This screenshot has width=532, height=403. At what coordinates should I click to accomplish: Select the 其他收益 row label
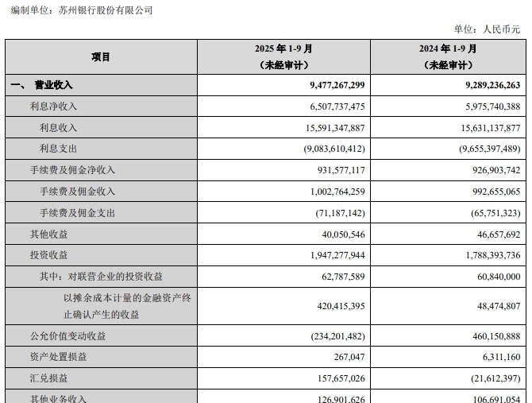point(48,234)
